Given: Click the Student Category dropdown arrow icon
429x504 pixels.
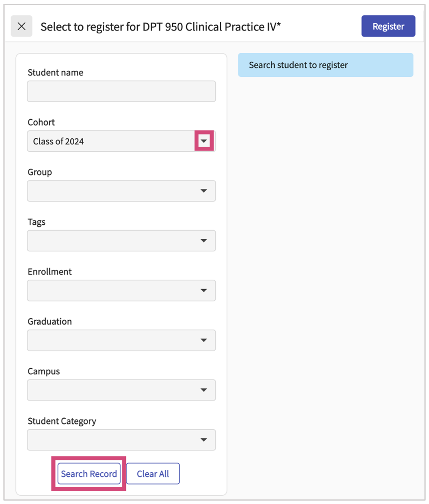Looking at the screenshot, I should [x=204, y=440].
